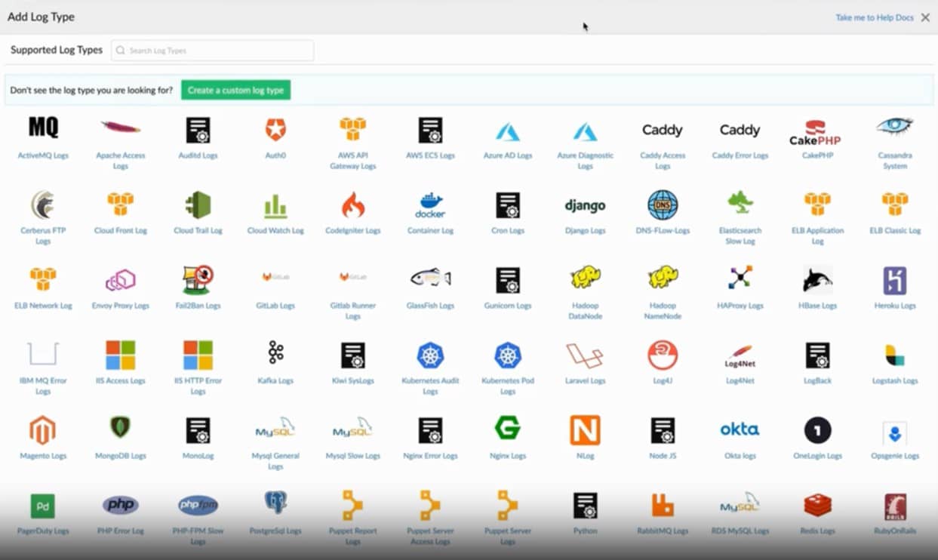Focus the Search Log Types field
Viewport: 938px width, 560px height.
212,51
